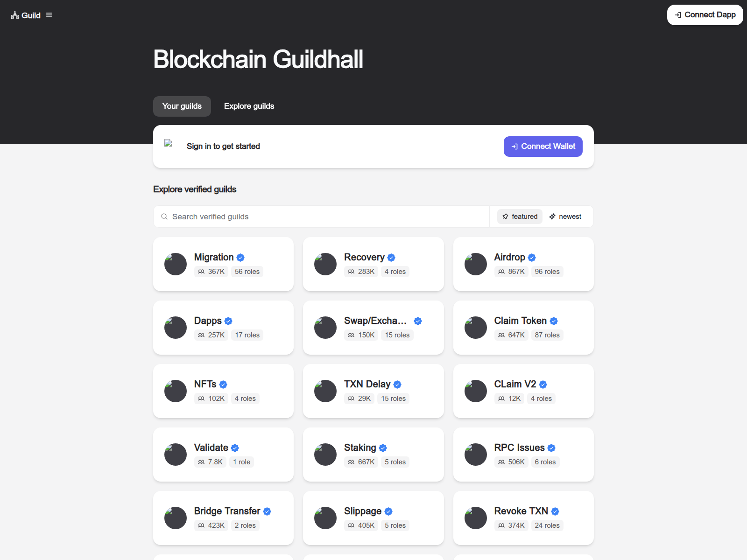Enable the featured sorting filter

519,216
